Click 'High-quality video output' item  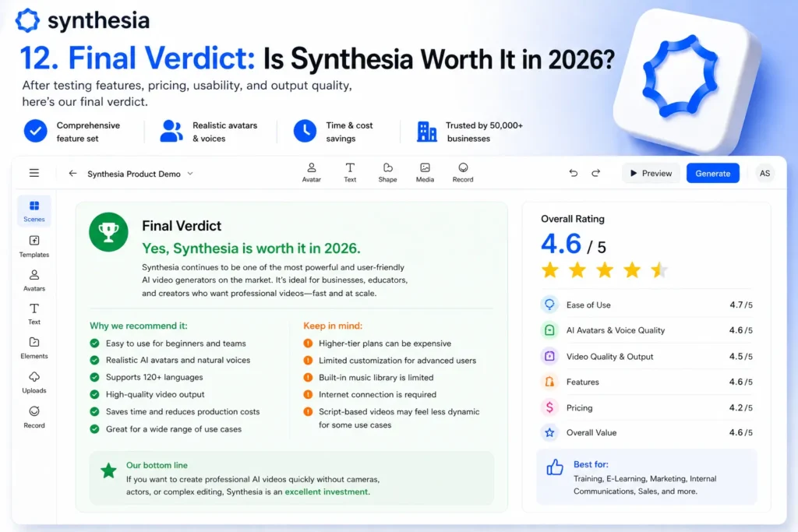tap(155, 394)
